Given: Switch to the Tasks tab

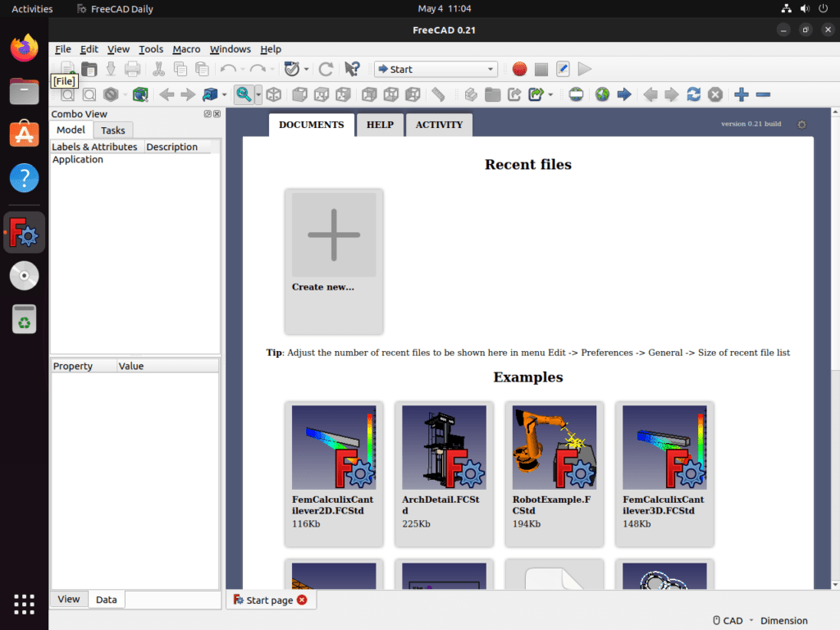Looking at the screenshot, I should 112,130.
